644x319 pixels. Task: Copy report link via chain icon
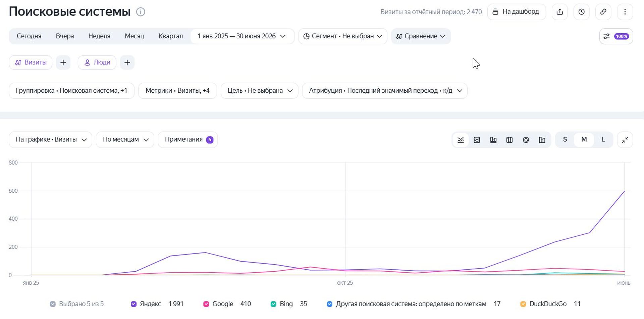point(603,12)
